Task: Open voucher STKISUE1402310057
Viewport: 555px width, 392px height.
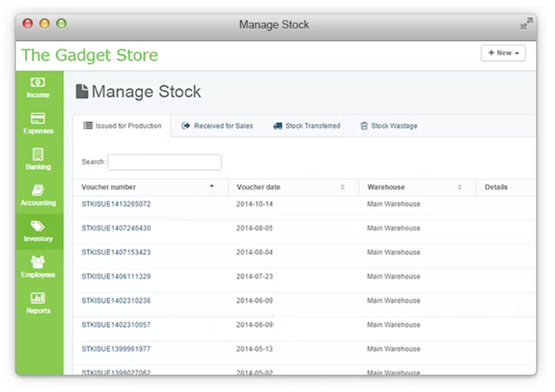Action: (x=116, y=325)
